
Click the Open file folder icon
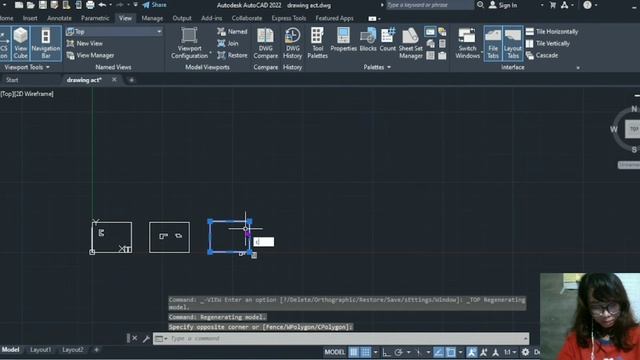31,5
